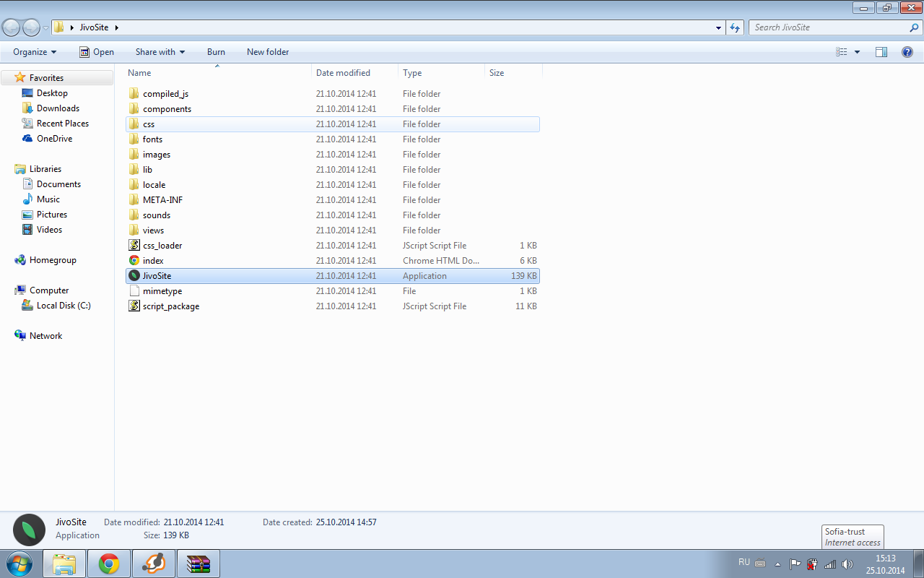Image resolution: width=924 pixels, height=578 pixels.
Task: Open OneDrive in sidebar
Action: tap(54, 139)
